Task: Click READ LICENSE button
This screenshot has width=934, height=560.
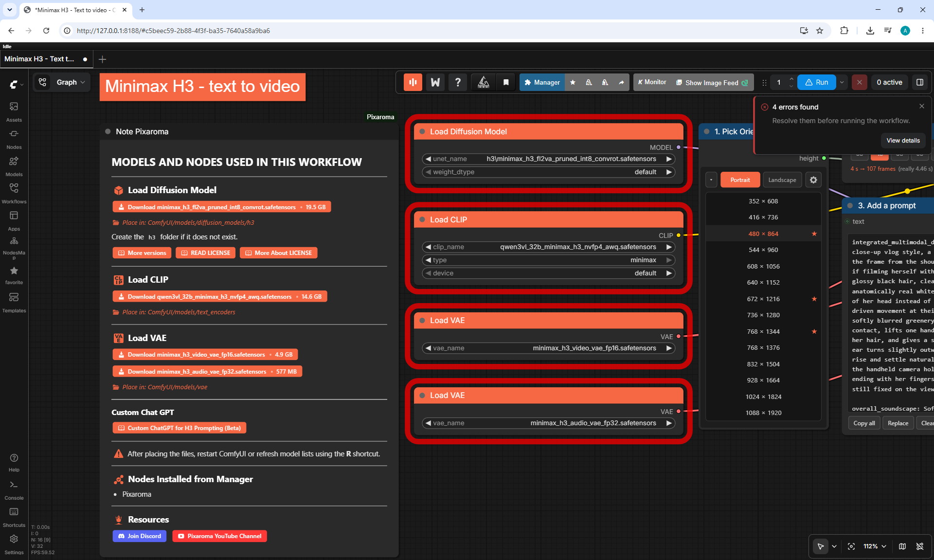Action: tap(205, 253)
